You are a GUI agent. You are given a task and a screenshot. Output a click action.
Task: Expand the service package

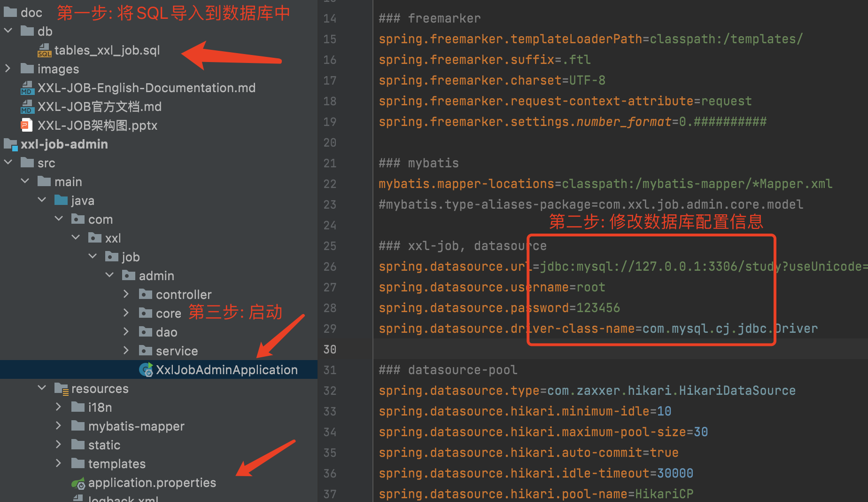tap(126, 351)
